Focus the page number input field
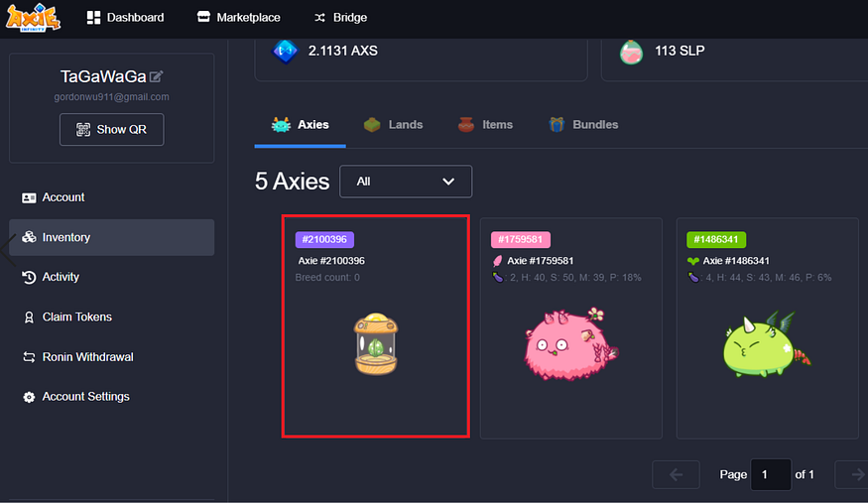Screen dimensions: 868x503 pyautogui.click(x=771, y=474)
